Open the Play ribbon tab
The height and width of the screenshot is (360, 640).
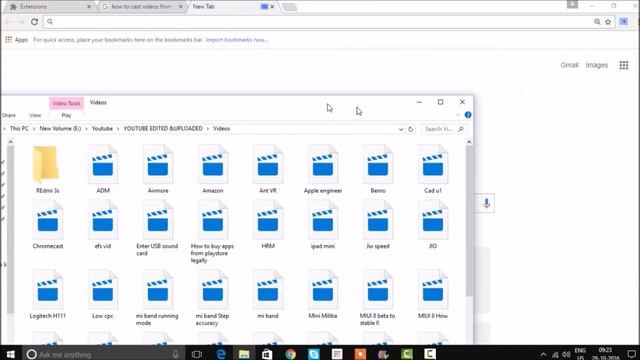point(66,116)
